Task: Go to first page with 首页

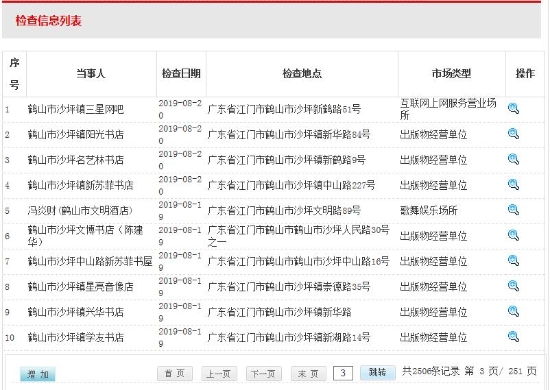Action: [175, 374]
